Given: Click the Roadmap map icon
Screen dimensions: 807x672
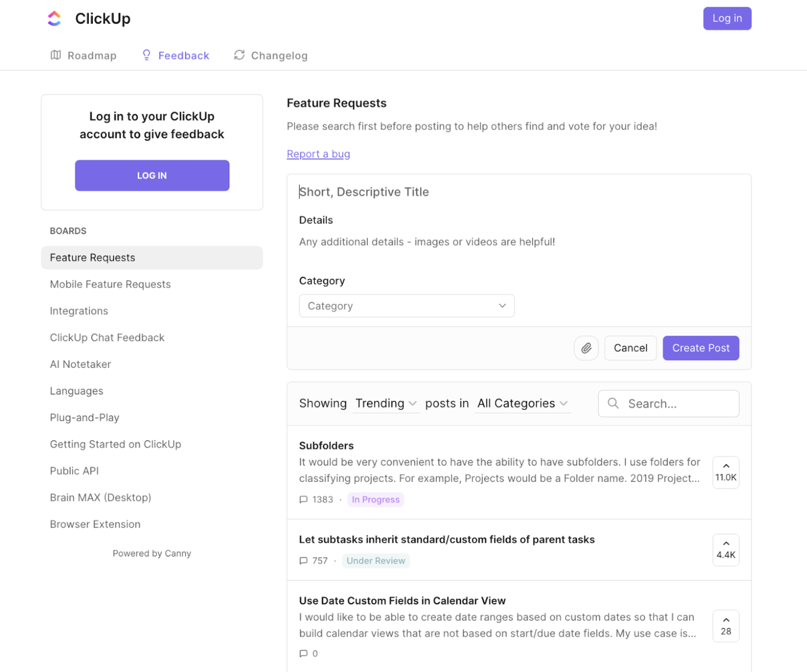Looking at the screenshot, I should [56, 55].
